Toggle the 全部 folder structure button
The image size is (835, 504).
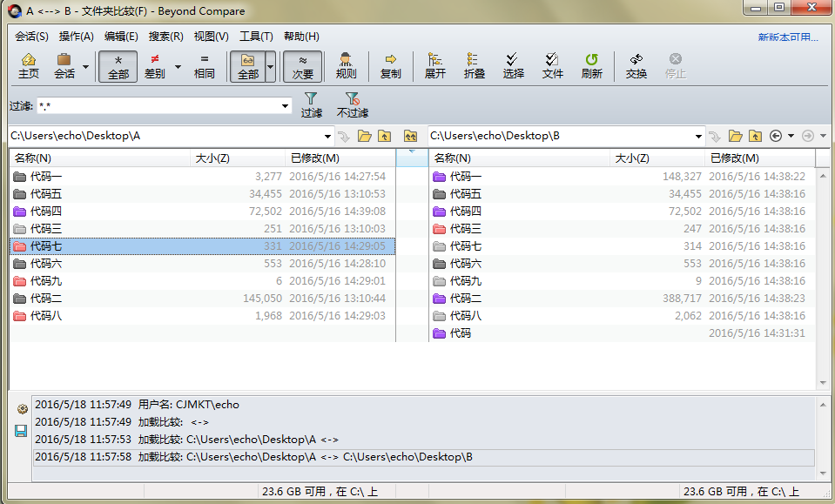coord(247,66)
